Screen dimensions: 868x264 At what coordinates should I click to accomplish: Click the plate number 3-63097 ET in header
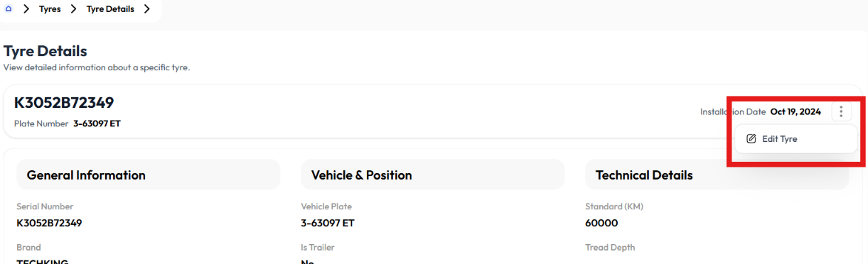[x=97, y=123]
